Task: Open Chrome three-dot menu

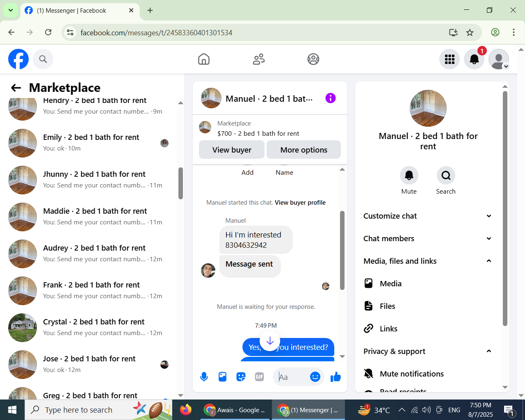Action: (x=514, y=32)
